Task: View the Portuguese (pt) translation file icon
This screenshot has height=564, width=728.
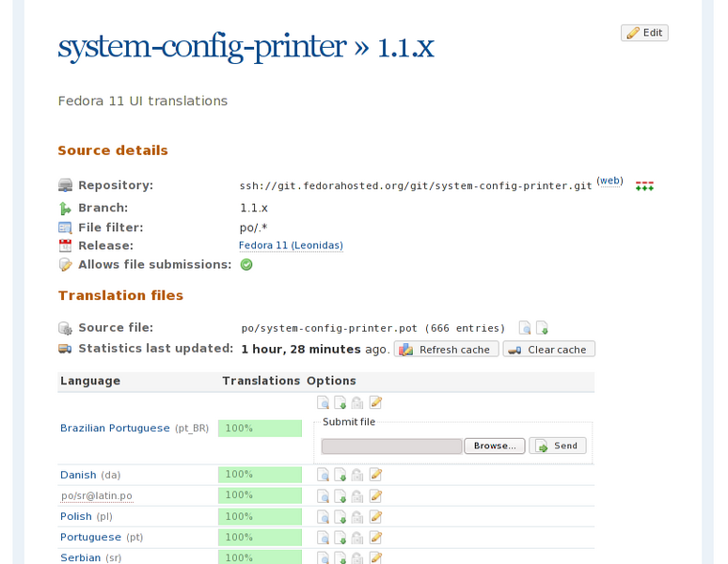Action: pos(324,538)
